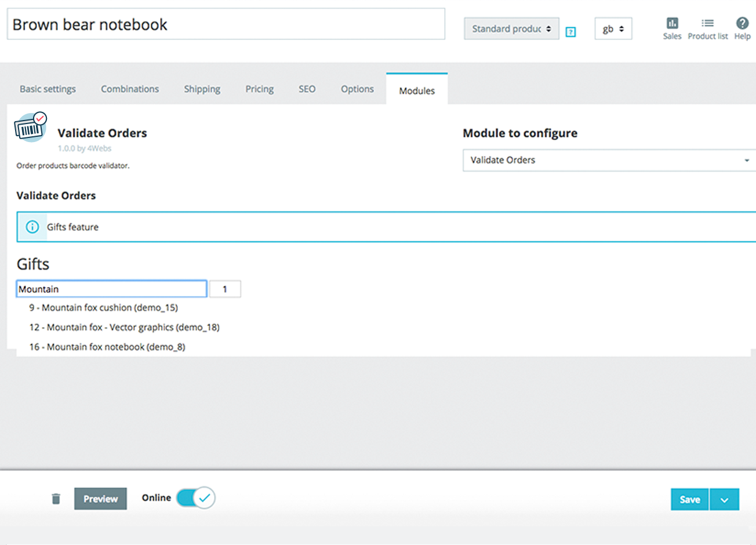This screenshot has width=756, height=545.
Task: Click the trash delete product icon
Action: [56, 499]
